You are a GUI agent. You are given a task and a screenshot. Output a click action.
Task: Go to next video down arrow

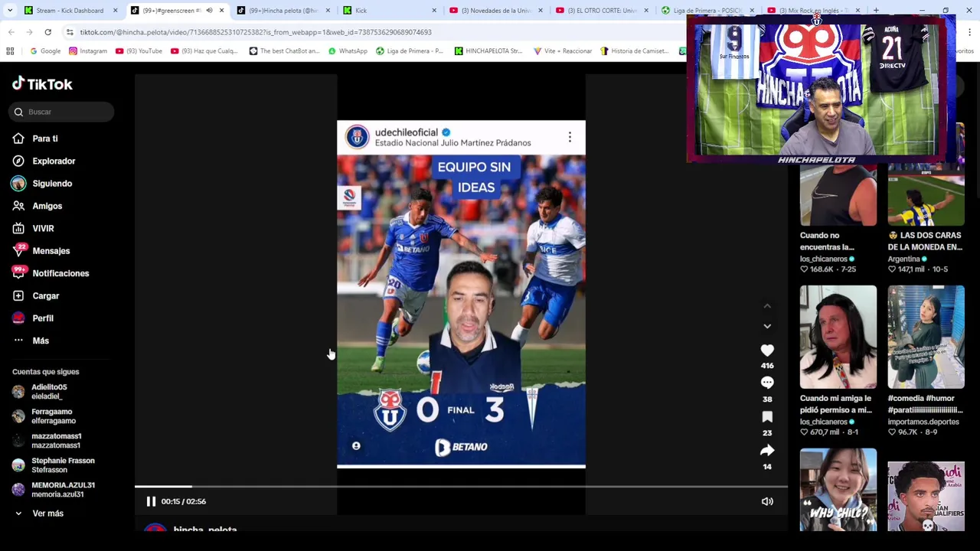767,326
